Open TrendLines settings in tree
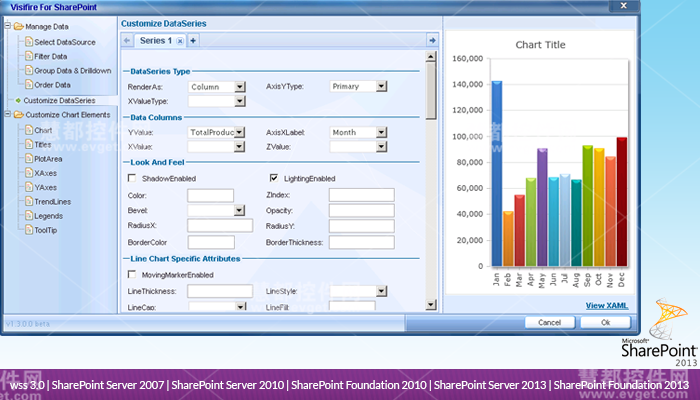This screenshot has height=400, width=700. [53, 202]
